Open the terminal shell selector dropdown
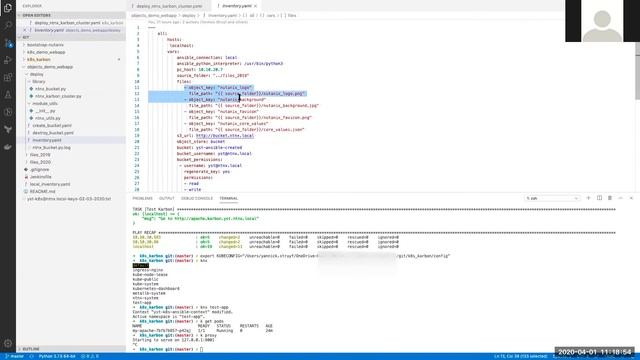 pyautogui.click(x=552, y=198)
